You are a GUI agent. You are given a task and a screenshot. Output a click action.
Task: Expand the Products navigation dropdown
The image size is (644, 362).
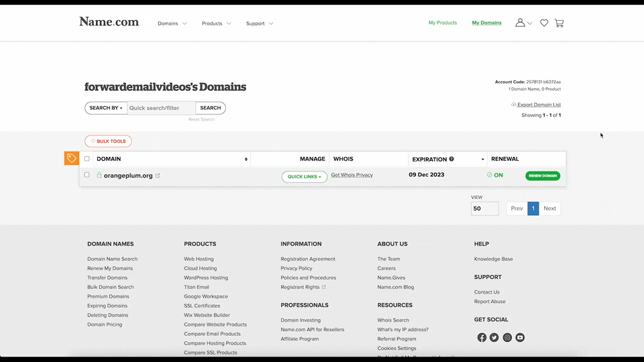click(x=217, y=23)
